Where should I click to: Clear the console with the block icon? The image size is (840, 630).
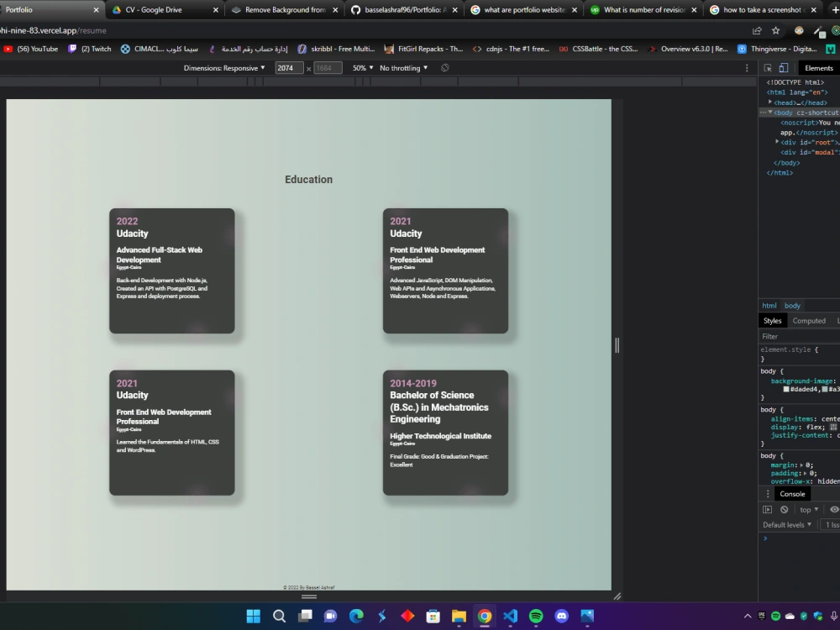(785, 510)
